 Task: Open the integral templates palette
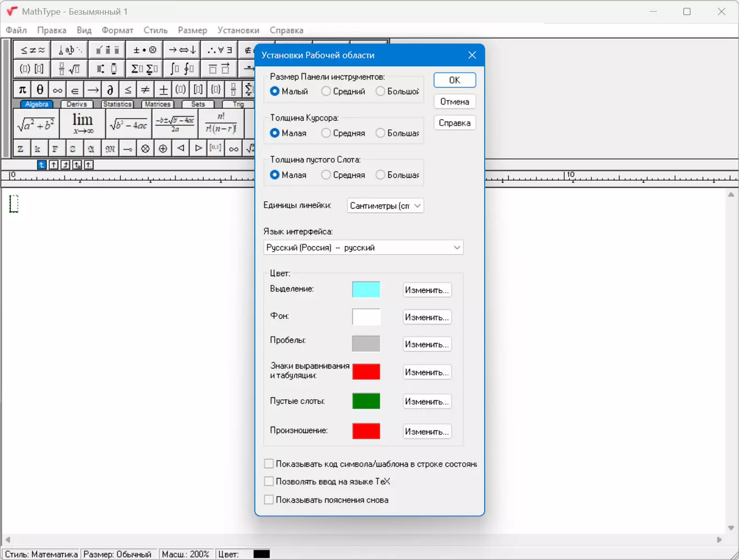pos(182,69)
